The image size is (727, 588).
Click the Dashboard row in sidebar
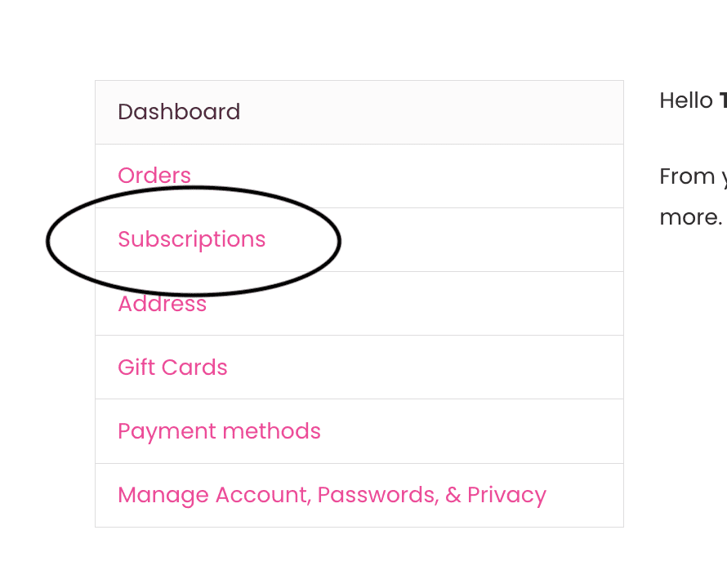[x=359, y=113]
